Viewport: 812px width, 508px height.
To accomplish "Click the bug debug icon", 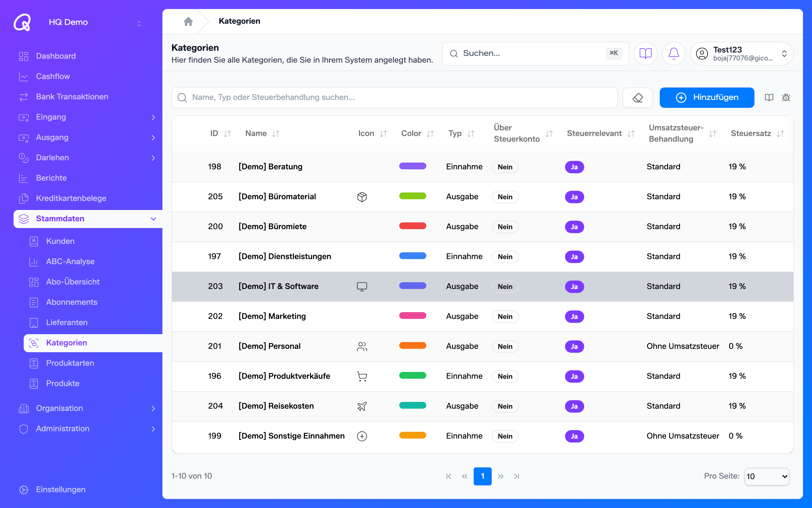I will tap(786, 97).
